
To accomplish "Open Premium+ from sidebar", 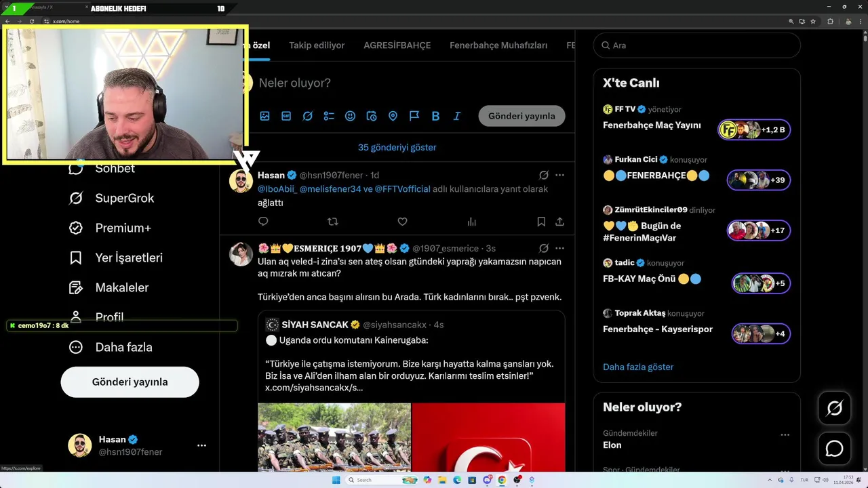I will (110, 228).
